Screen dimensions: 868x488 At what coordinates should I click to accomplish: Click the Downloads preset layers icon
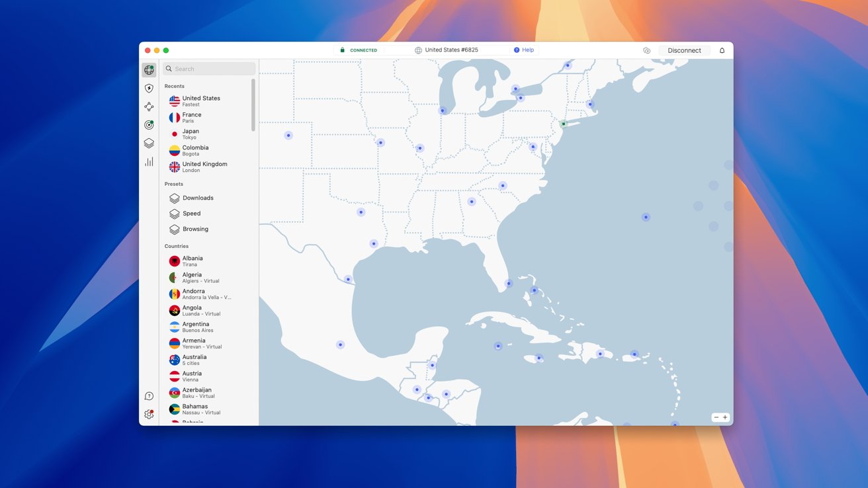coord(174,198)
